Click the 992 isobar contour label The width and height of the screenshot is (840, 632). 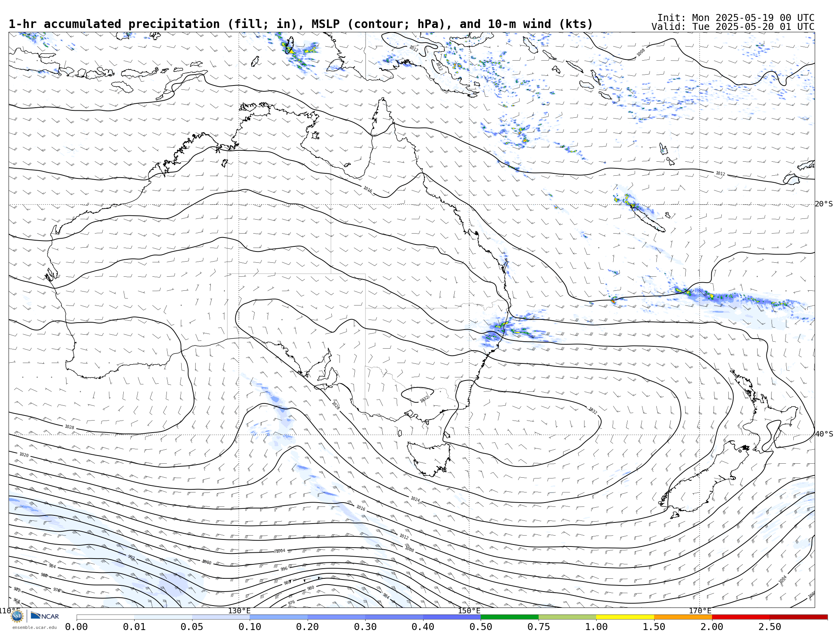(131, 557)
